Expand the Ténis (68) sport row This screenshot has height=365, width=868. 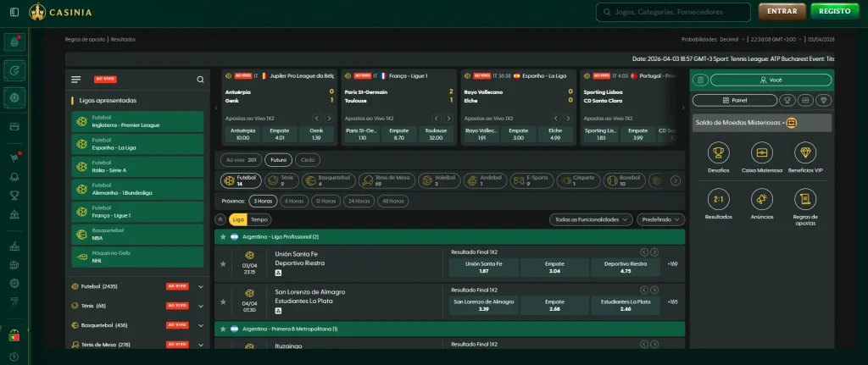[137, 306]
